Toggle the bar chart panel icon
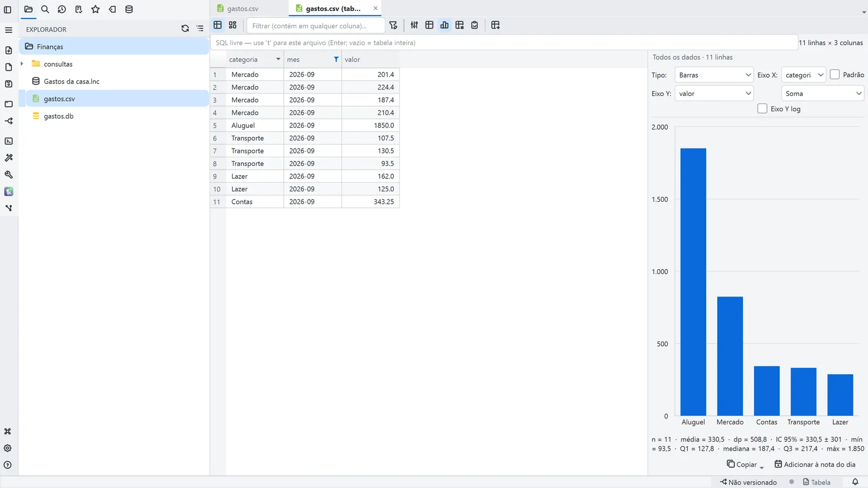868x488 pixels. coord(444,25)
